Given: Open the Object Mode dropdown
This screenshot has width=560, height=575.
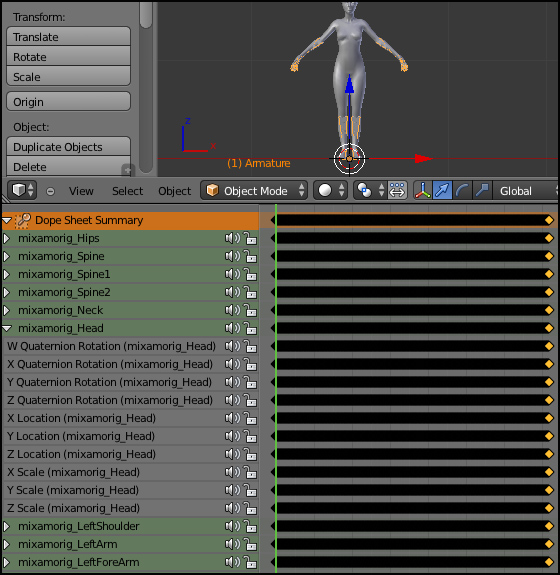Looking at the screenshot, I should pos(254,190).
